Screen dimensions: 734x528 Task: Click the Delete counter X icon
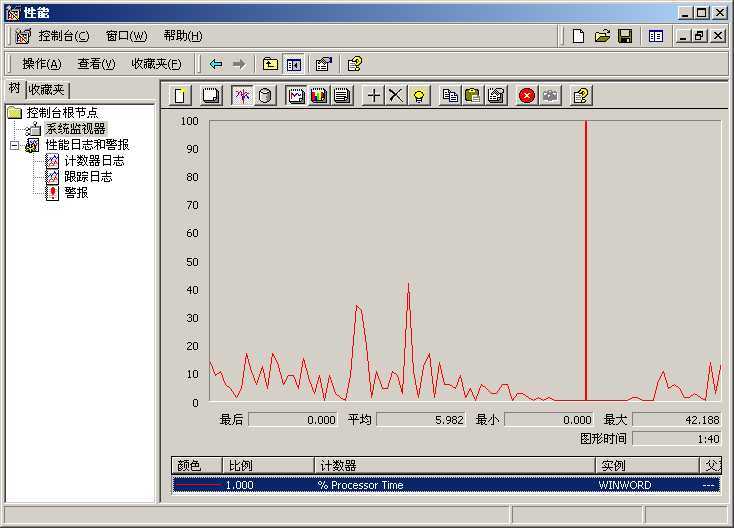[396, 96]
